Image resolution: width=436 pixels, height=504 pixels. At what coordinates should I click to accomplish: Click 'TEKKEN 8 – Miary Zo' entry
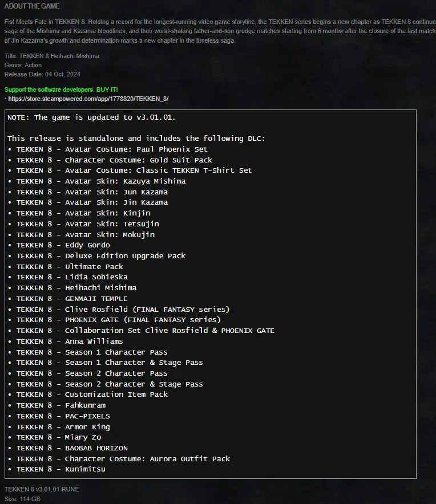[59, 437]
